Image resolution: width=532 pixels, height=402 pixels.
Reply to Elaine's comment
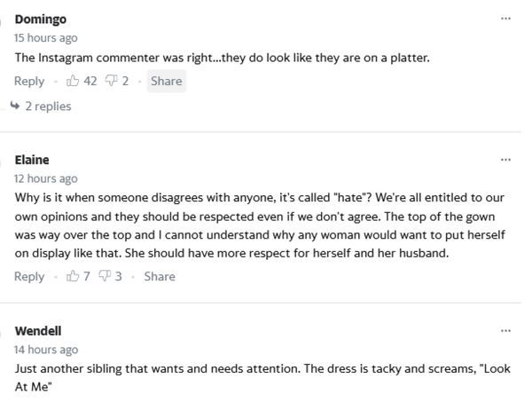pos(29,276)
